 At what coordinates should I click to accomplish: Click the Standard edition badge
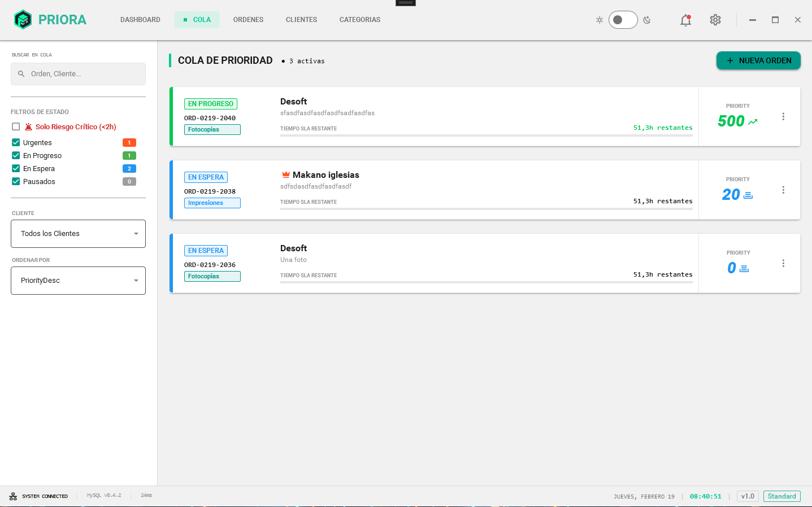click(x=781, y=496)
